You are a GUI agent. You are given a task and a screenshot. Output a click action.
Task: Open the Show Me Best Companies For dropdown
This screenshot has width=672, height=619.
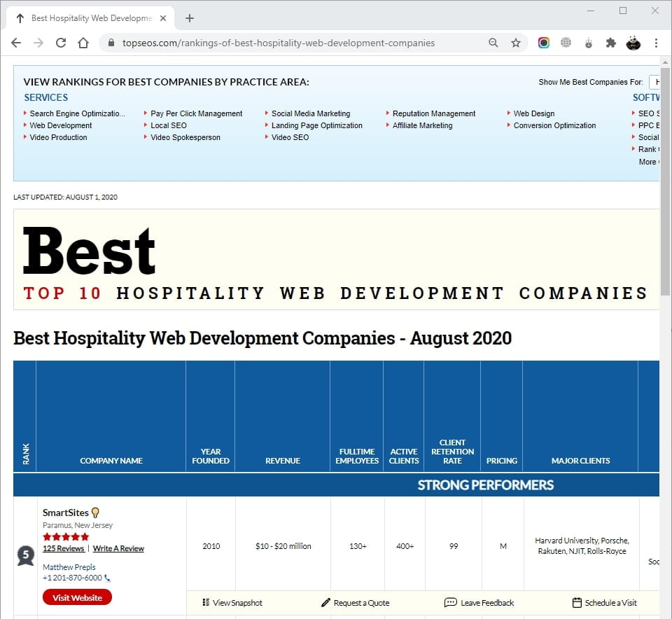click(x=654, y=82)
